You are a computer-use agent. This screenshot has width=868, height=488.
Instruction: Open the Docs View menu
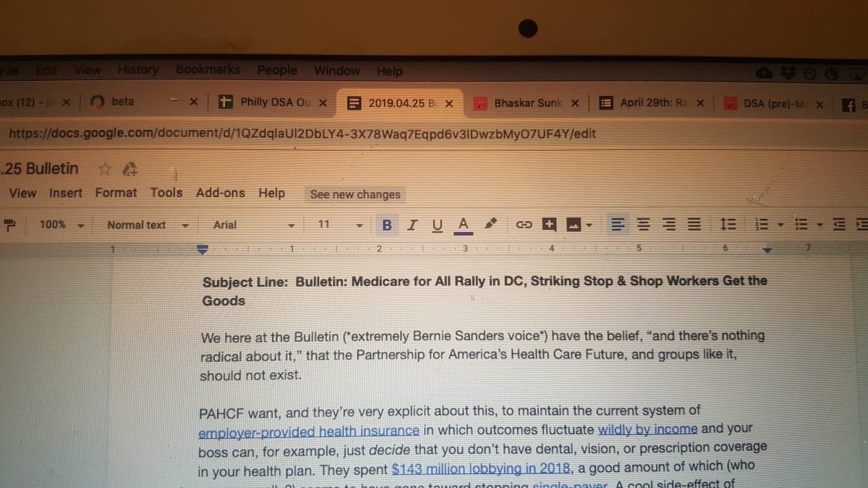pos(22,193)
